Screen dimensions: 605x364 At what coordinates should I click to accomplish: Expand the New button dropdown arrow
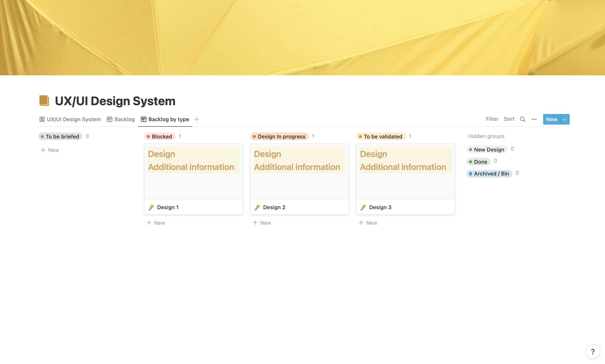pos(565,119)
